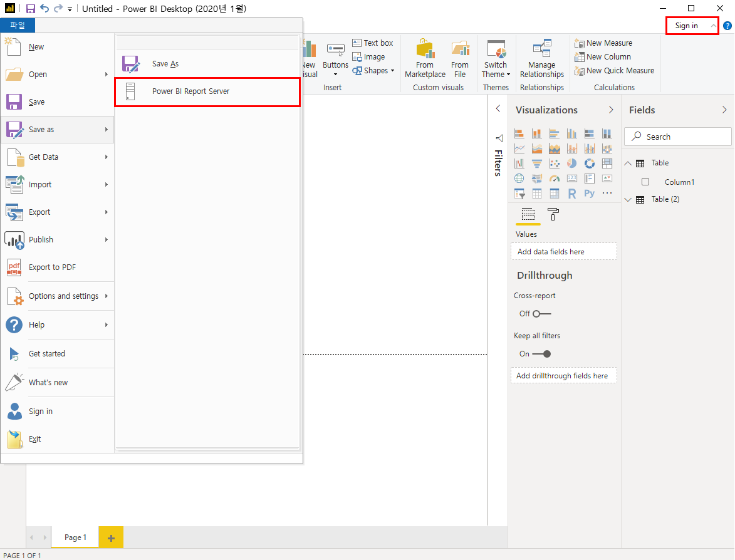
Task: Select the stacked column chart visual
Action: (537, 134)
